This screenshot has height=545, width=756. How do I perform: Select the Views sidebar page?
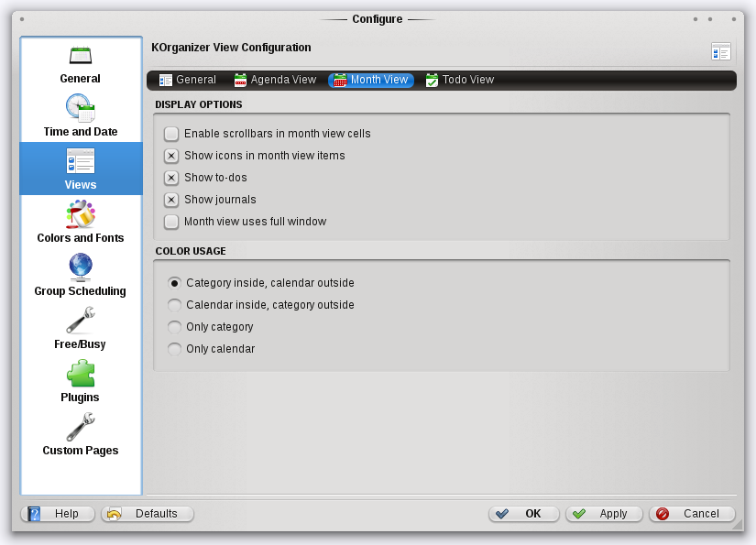pos(81,169)
